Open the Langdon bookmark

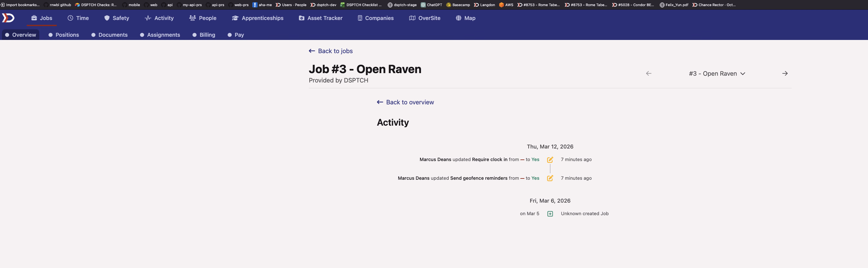[x=484, y=5]
